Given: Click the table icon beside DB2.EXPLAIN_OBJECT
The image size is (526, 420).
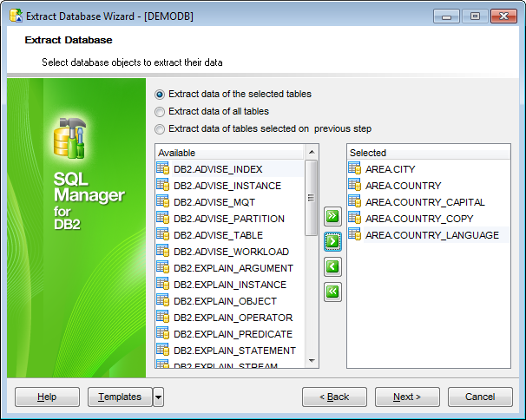Looking at the screenshot, I should click(x=162, y=301).
